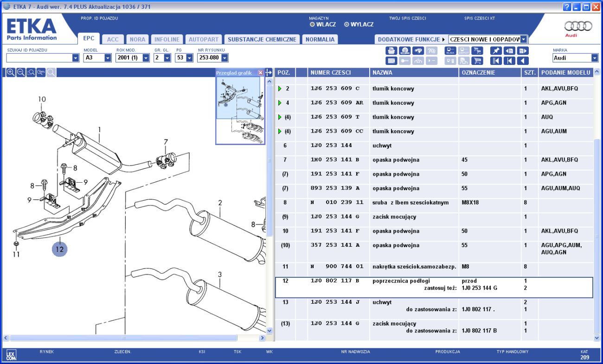Switch to the INFOLINE tab
The height and width of the screenshot is (364, 603).
(x=167, y=39)
